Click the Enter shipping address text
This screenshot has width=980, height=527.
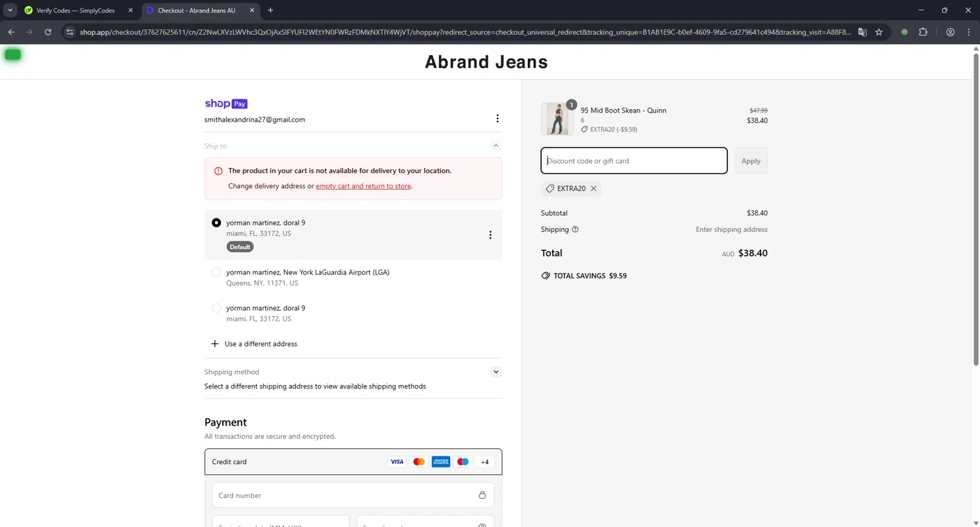point(732,229)
